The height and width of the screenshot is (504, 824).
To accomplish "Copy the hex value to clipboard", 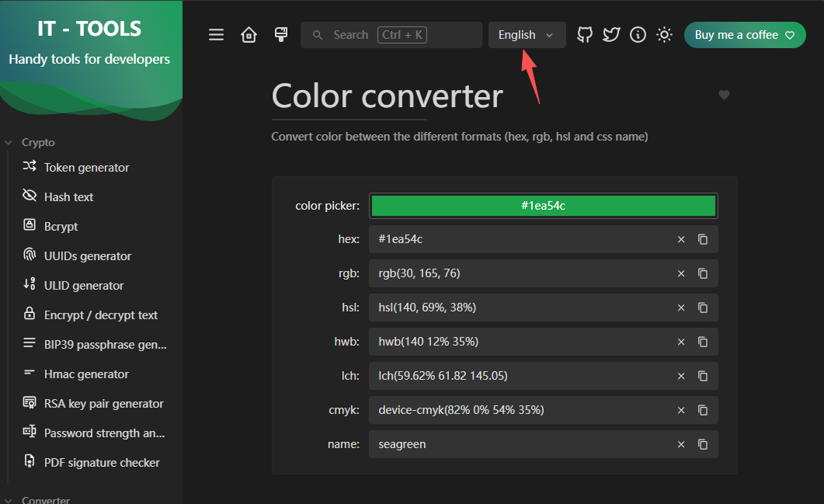I will click(x=703, y=239).
